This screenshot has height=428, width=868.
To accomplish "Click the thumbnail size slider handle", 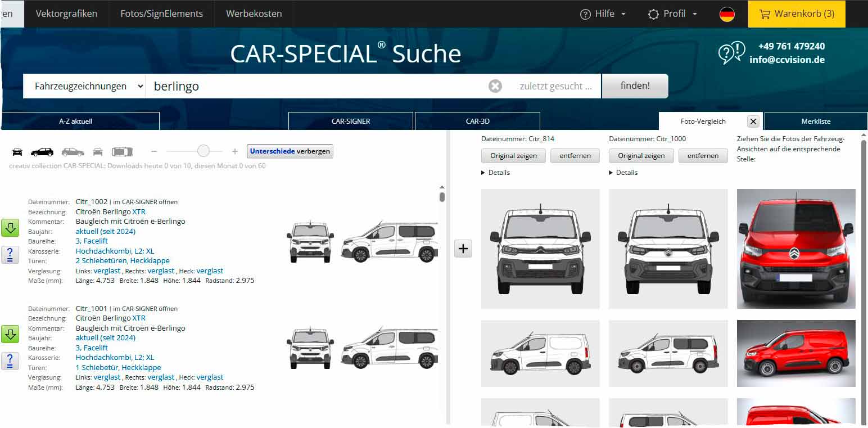I will coord(204,151).
